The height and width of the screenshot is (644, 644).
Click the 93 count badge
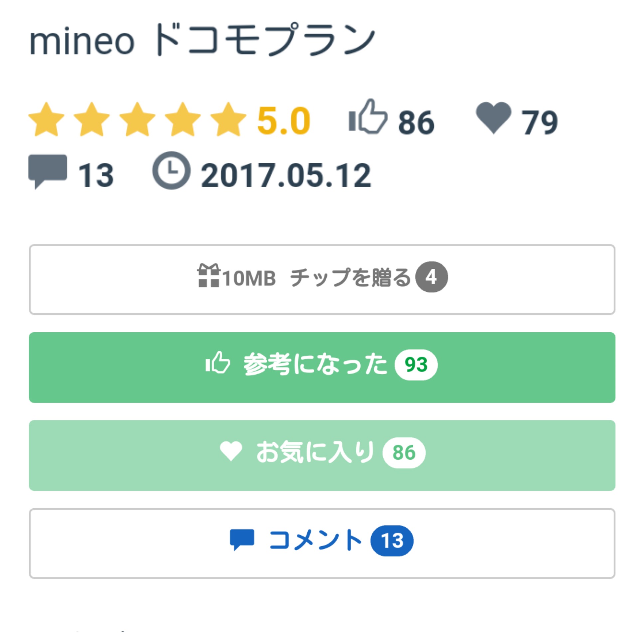pyautogui.click(x=416, y=365)
